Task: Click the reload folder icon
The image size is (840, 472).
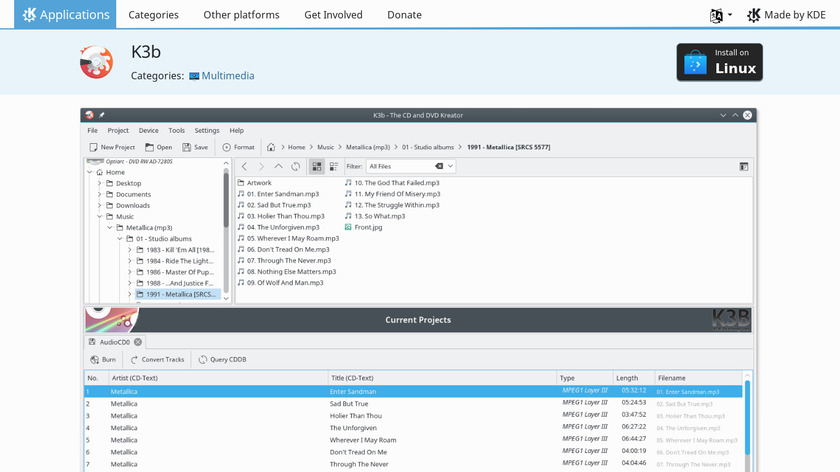Action: [296, 167]
